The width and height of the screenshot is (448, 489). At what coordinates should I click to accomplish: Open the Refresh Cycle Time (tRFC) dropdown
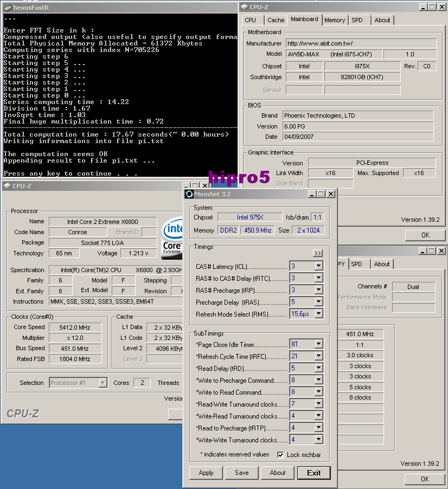[x=318, y=356]
